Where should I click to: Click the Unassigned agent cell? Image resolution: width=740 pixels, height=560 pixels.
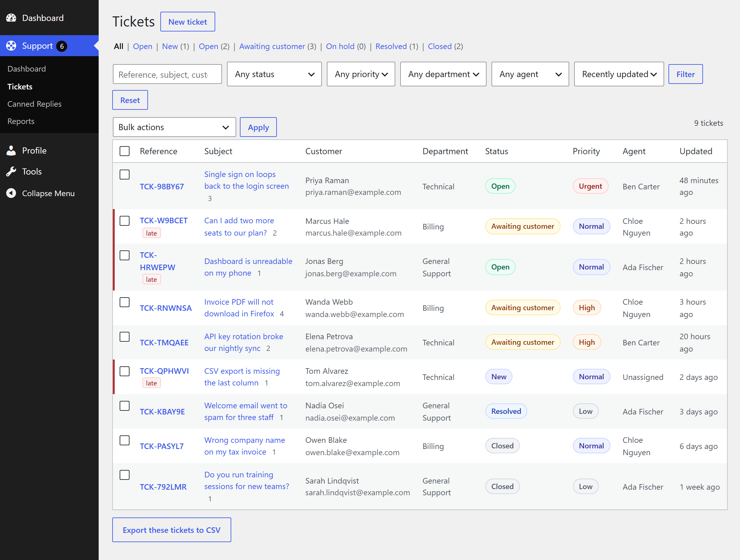643,377
